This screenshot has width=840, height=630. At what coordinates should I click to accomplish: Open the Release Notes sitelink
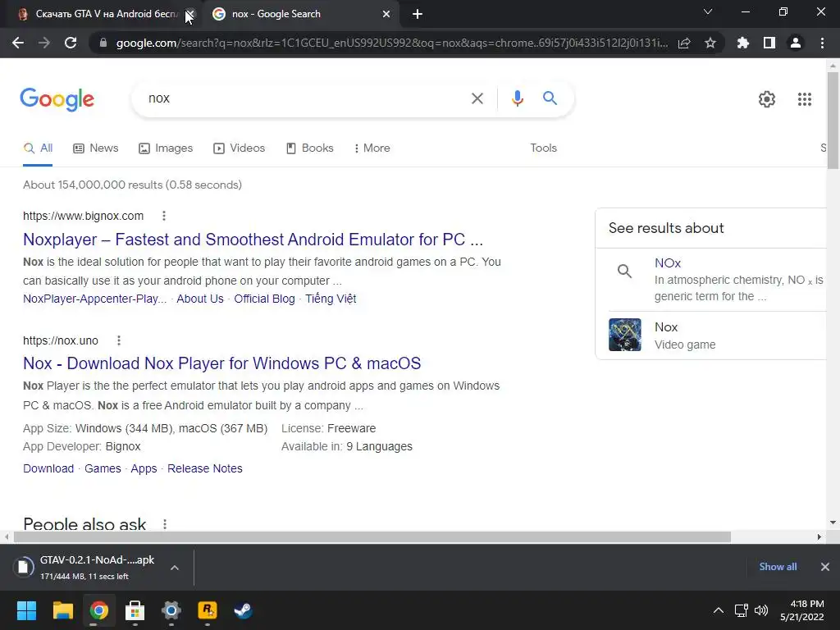pos(204,468)
